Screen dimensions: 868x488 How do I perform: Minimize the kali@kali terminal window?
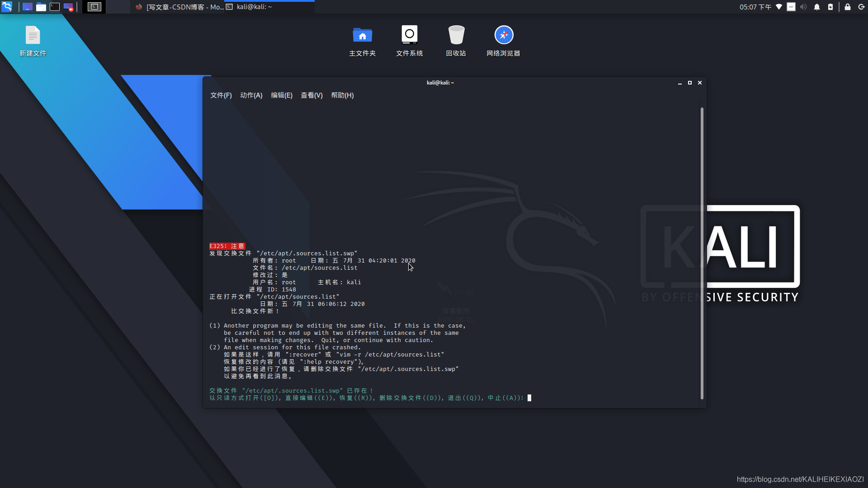coord(679,83)
